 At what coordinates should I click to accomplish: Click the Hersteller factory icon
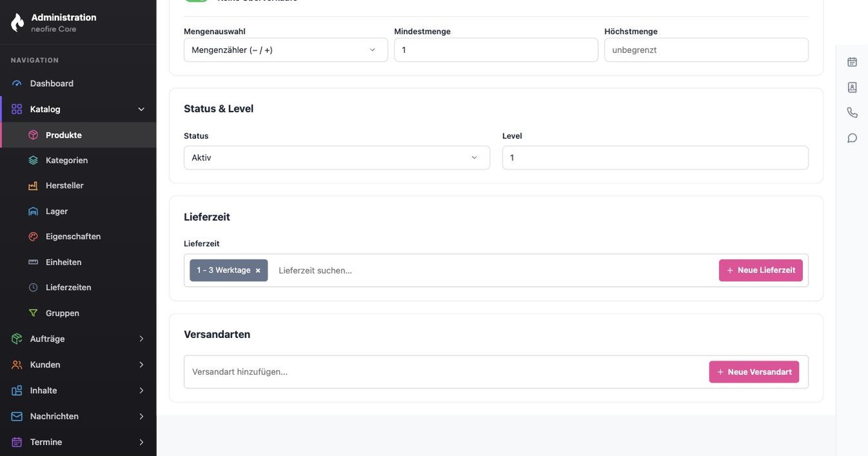click(33, 186)
